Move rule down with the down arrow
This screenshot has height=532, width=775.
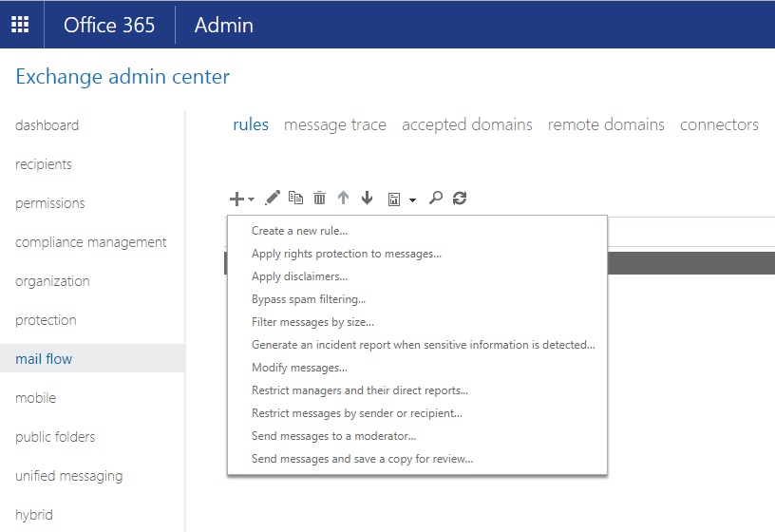coord(367,198)
